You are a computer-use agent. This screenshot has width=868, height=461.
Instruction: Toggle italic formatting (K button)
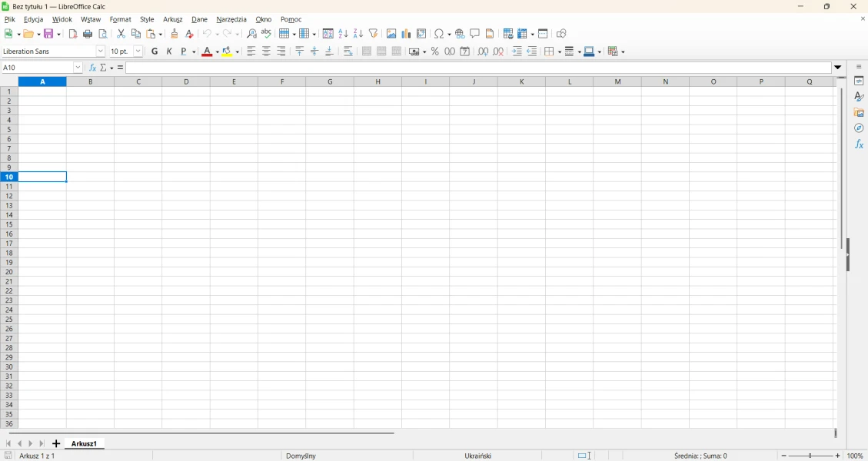tap(170, 51)
